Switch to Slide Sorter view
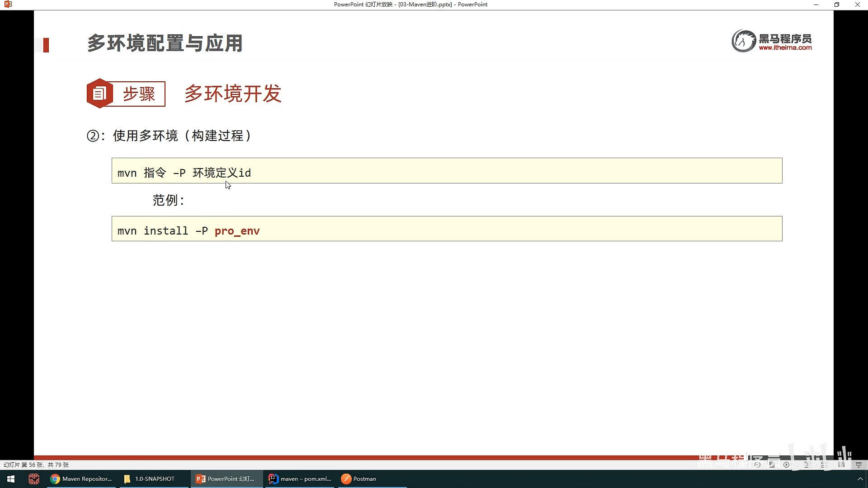 click(x=825, y=465)
